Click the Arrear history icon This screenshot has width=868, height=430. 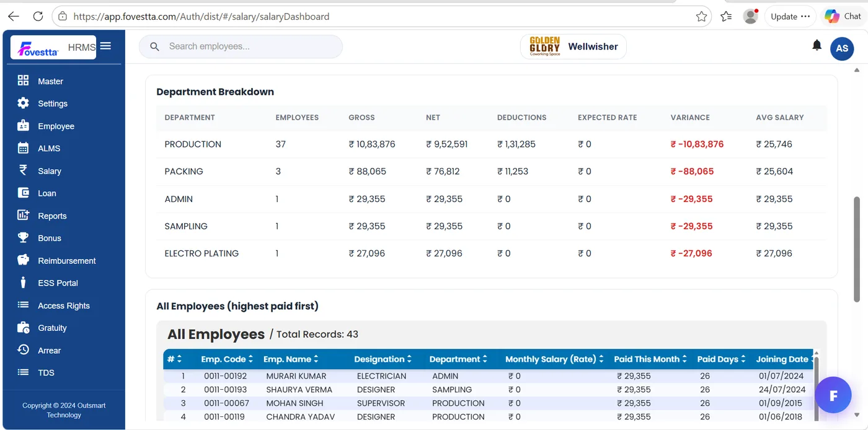point(23,349)
